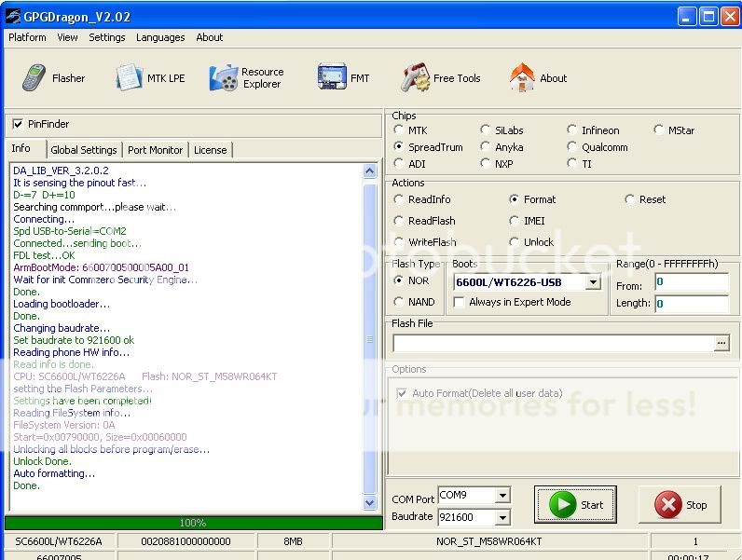Choose ReadInfo action
This screenshot has width=742, height=560.
pyautogui.click(x=398, y=199)
